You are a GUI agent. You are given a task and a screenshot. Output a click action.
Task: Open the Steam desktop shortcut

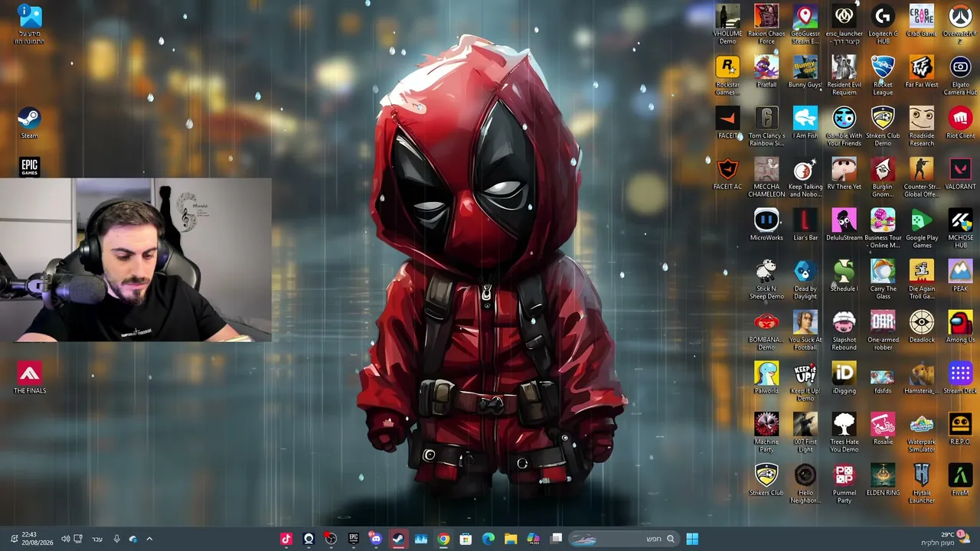click(29, 123)
